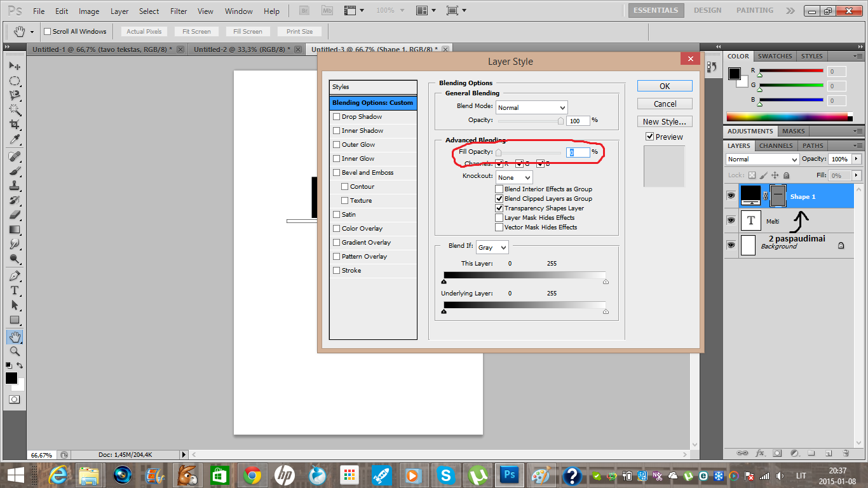Select the Move tool

pyautogui.click(x=14, y=66)
